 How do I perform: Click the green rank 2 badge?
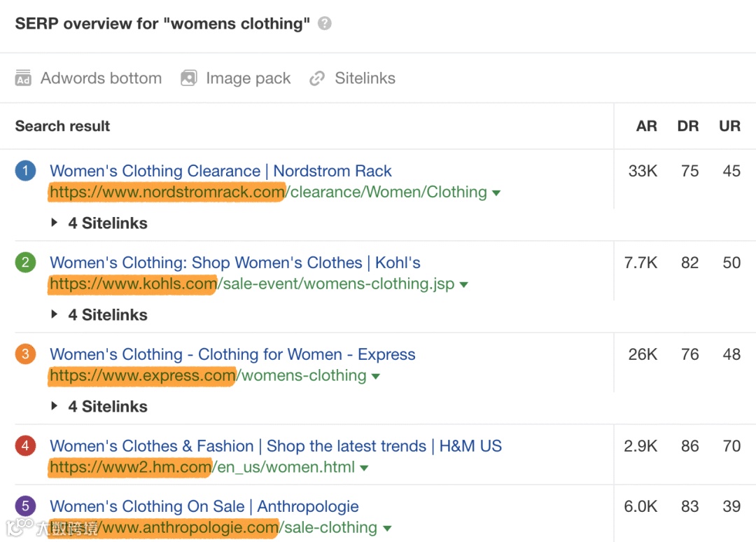coord(25,263)
